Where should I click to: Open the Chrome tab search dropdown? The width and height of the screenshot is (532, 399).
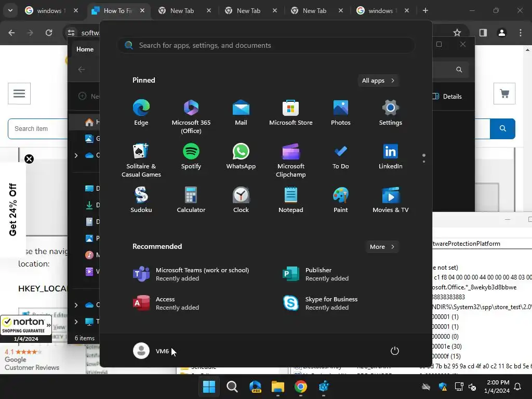click(x=10, y=10)
